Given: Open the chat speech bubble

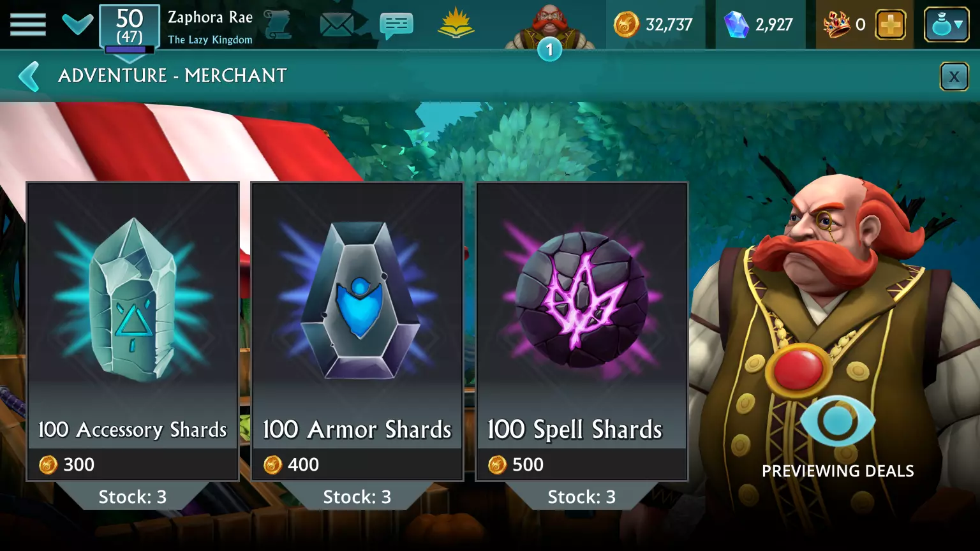Looking at the screenshot, I should [x=396, y=26].
